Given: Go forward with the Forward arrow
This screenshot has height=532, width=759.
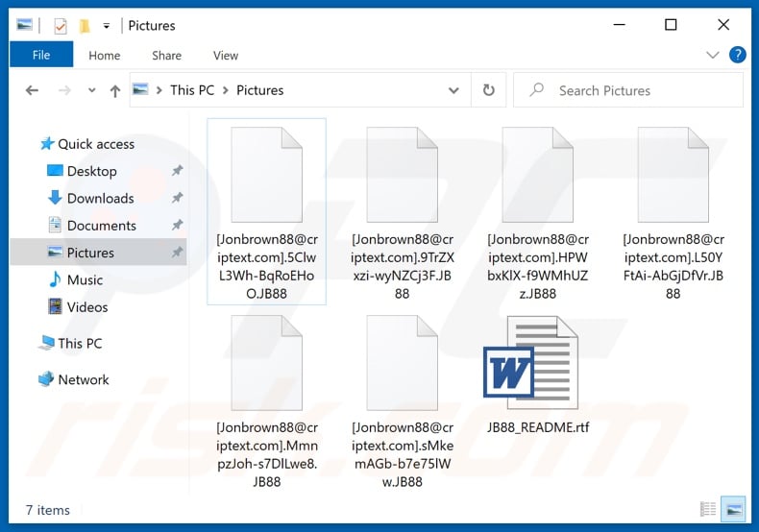Looking at the screenshot, I should [x=64, y=90].
